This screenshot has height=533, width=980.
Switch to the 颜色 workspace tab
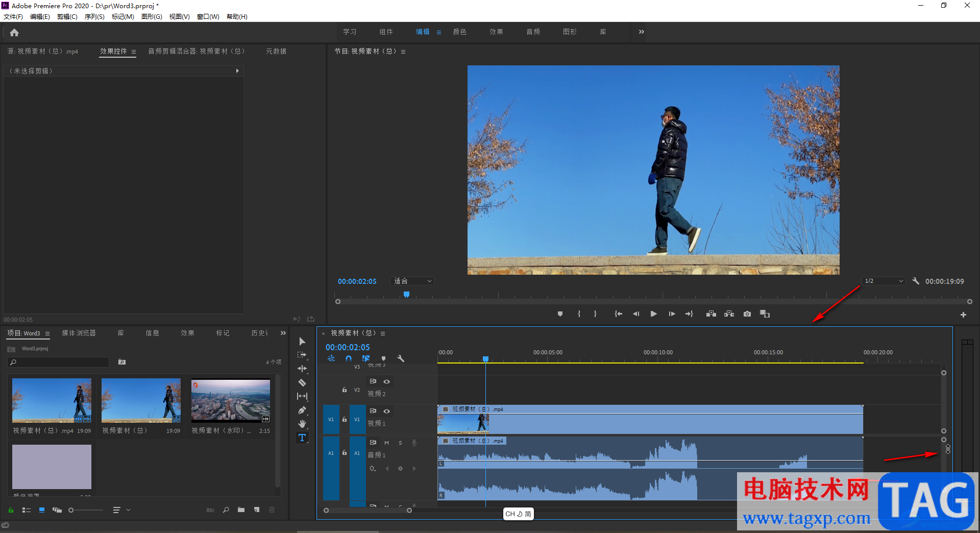coord(459,32)
